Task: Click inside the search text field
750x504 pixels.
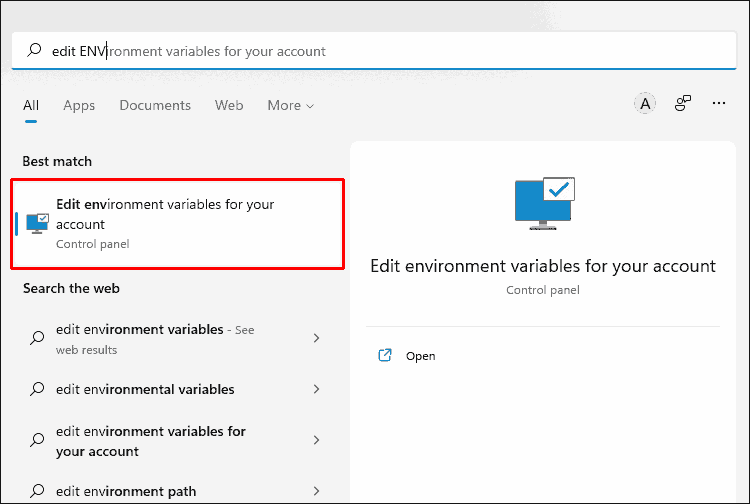Action: (400, 50)
